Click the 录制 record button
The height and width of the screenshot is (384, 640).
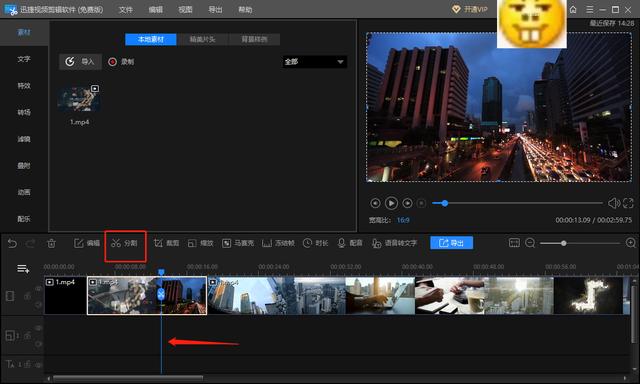[x=121, y=62]
